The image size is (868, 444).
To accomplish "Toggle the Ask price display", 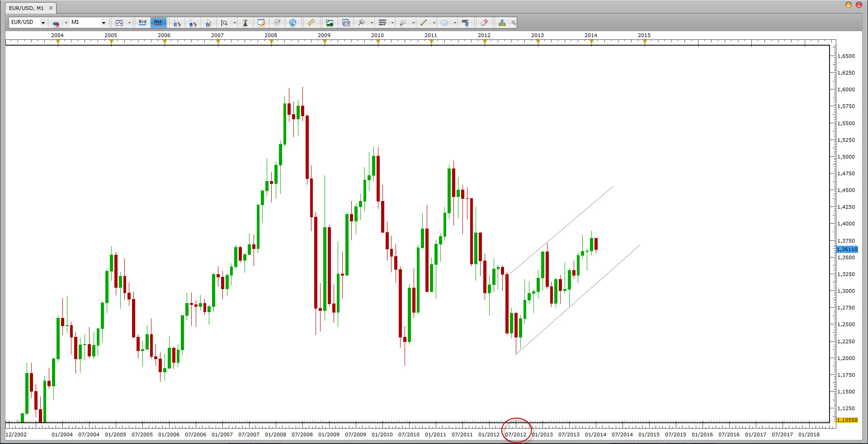I will (x=158, y=22).
